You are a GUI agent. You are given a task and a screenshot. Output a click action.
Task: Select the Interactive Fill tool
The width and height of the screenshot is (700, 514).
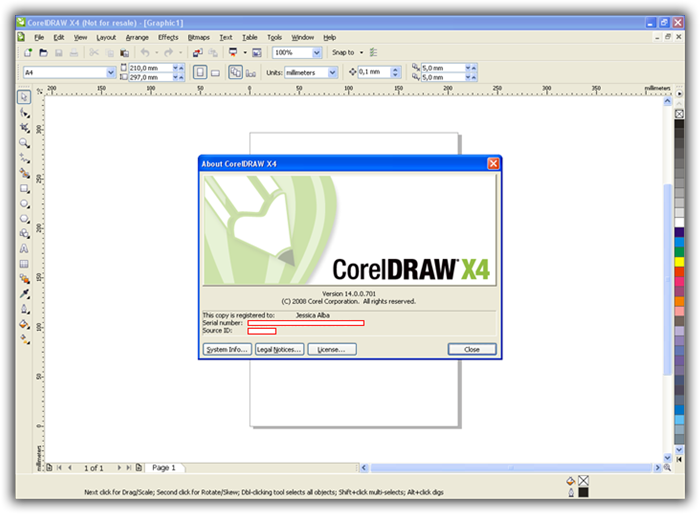click(24, 339)
